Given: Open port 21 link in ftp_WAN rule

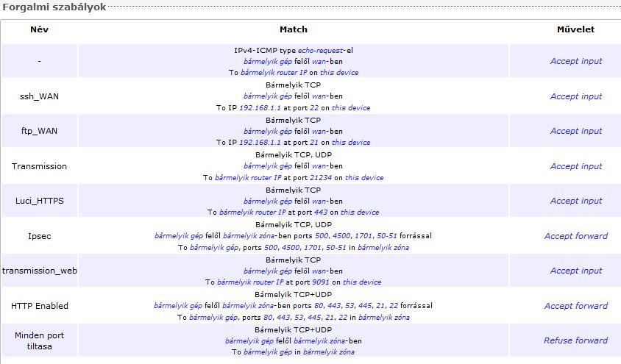Looking at the screenshot, I should point(314,143).
